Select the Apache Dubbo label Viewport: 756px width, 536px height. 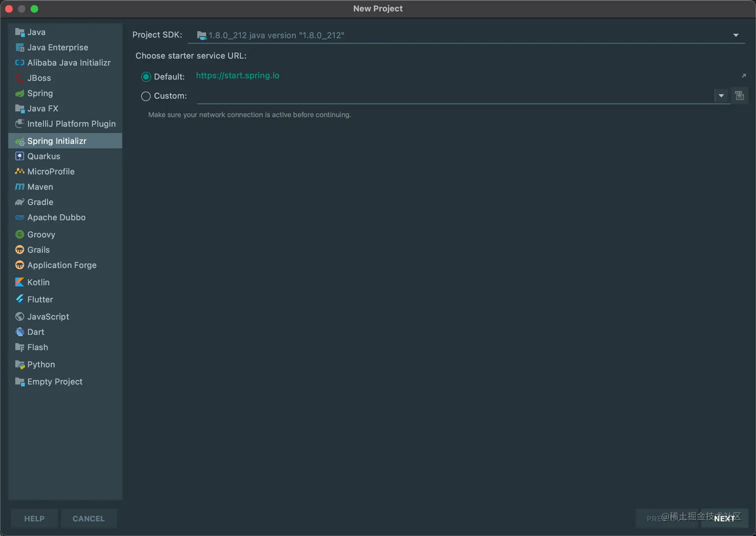pos(56,217)
